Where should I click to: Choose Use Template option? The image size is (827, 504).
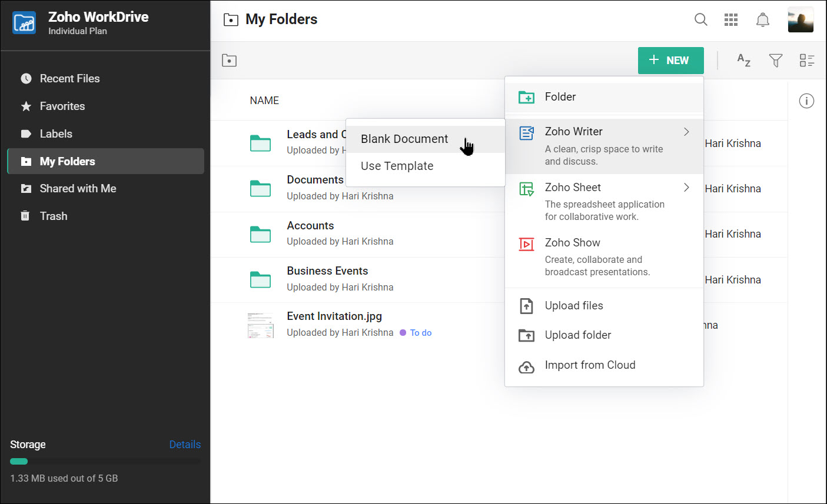(397, 166)
